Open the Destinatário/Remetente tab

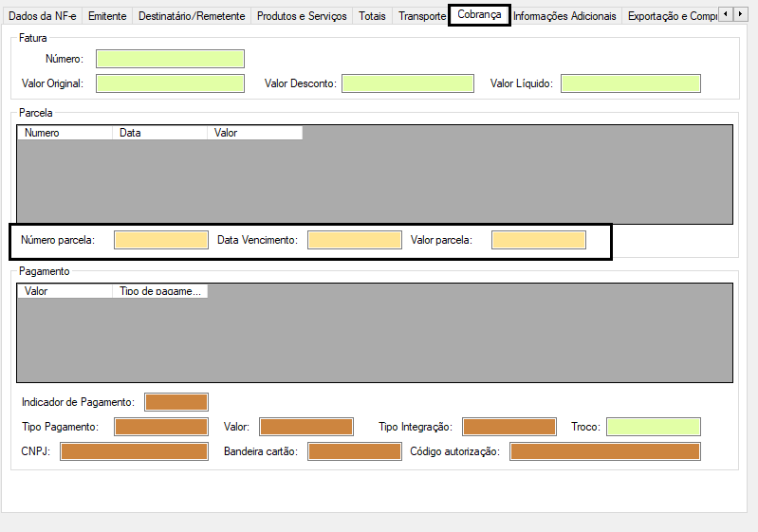coord(192,16)
